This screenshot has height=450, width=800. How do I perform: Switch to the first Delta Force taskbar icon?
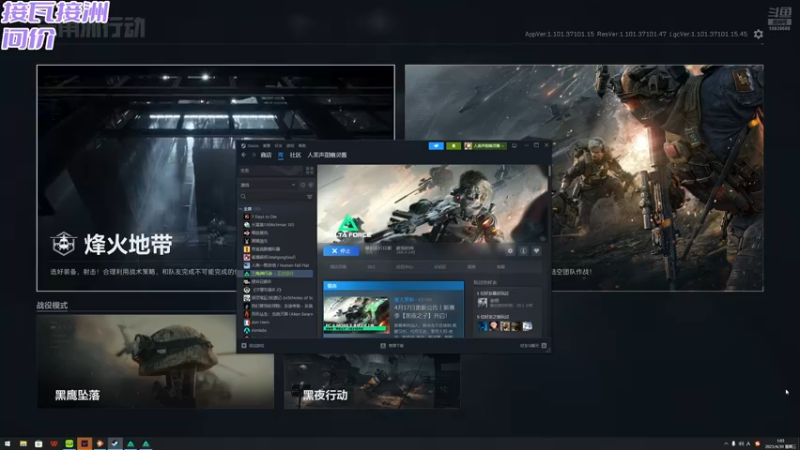131,444
